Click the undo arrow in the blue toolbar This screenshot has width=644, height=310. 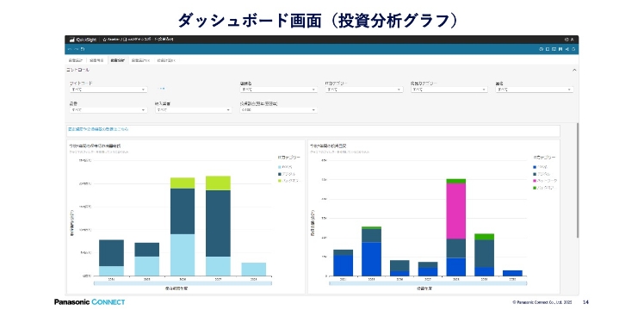[70, 49]
